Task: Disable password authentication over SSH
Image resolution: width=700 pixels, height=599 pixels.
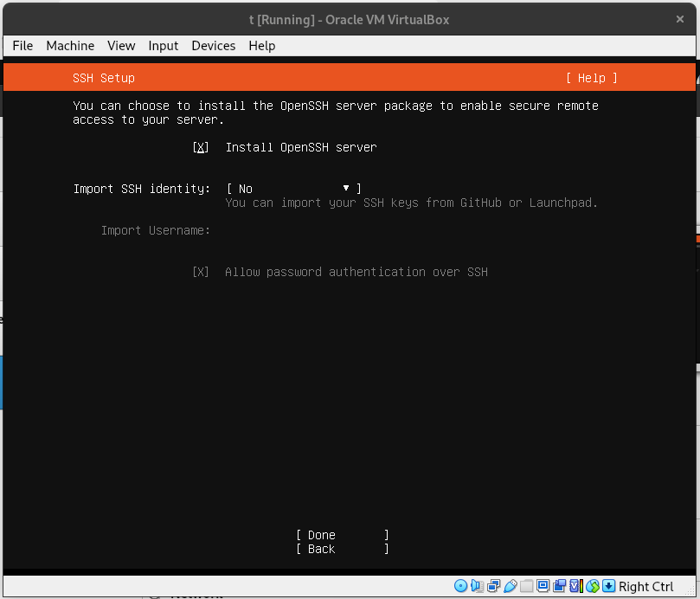Action: pos(200,272)
